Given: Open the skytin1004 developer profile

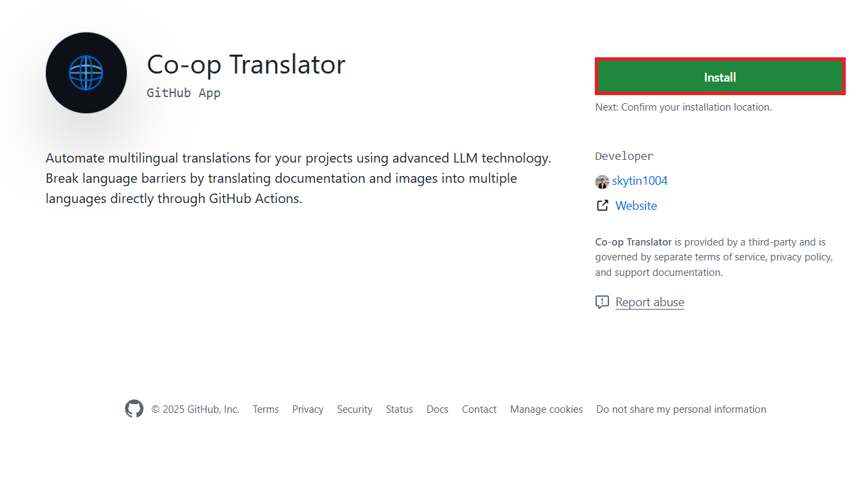Looking at the screenshot, I should pos(639,181).
